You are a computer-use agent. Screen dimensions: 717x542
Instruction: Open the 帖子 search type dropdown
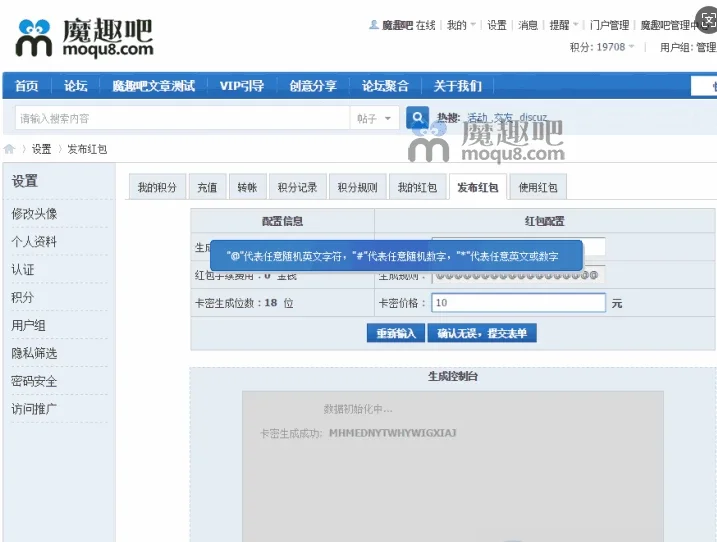point(374,118)
